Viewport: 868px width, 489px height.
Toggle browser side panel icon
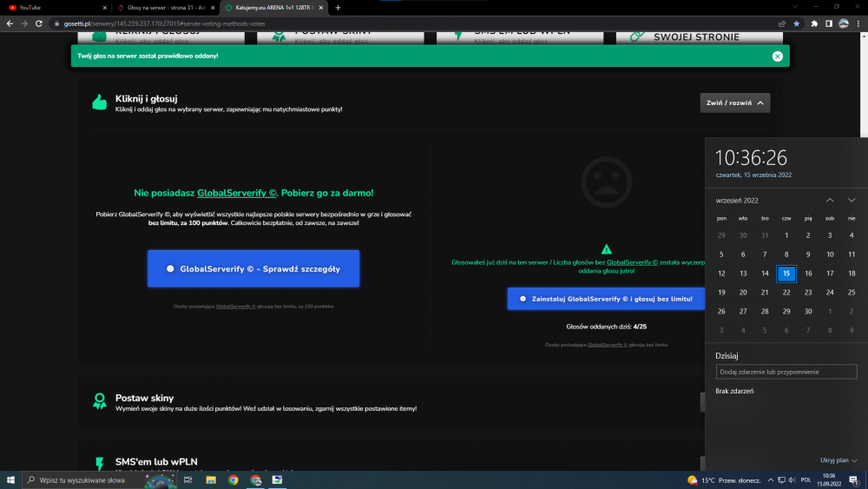829,23
